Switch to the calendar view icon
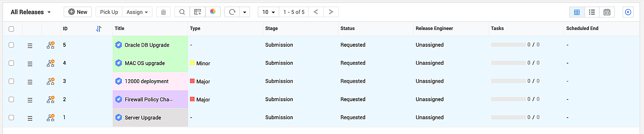Viewport: 644px width, 134px height. point(607,12)
